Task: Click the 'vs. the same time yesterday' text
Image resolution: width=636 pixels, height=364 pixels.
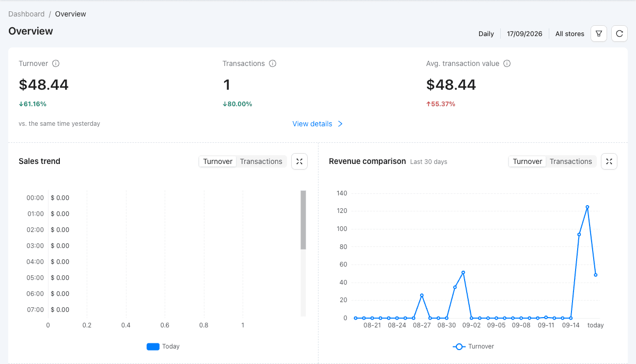Action: (x=59, y=124)
